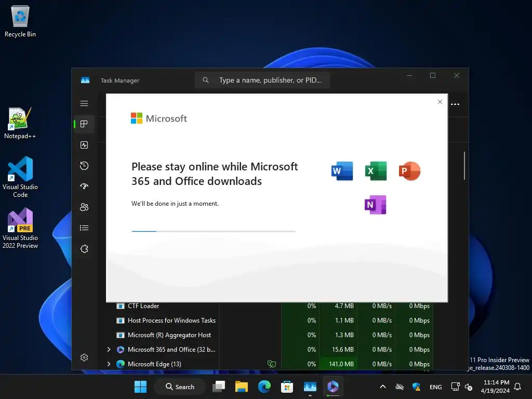The height and width of the screenshot is (399, 532).
Task: Open the notification bell icon
Action: (x=518, y=387)
